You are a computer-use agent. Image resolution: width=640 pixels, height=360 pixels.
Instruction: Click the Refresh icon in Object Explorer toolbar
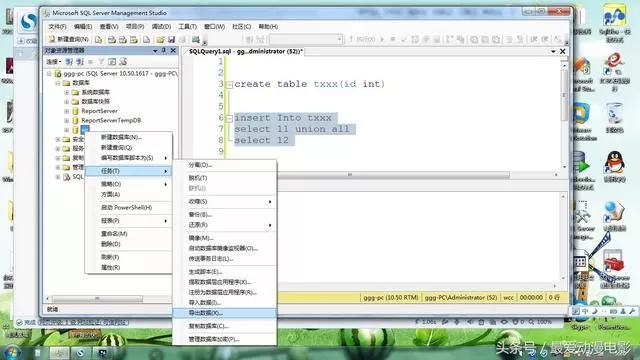[x=112, y=62]
